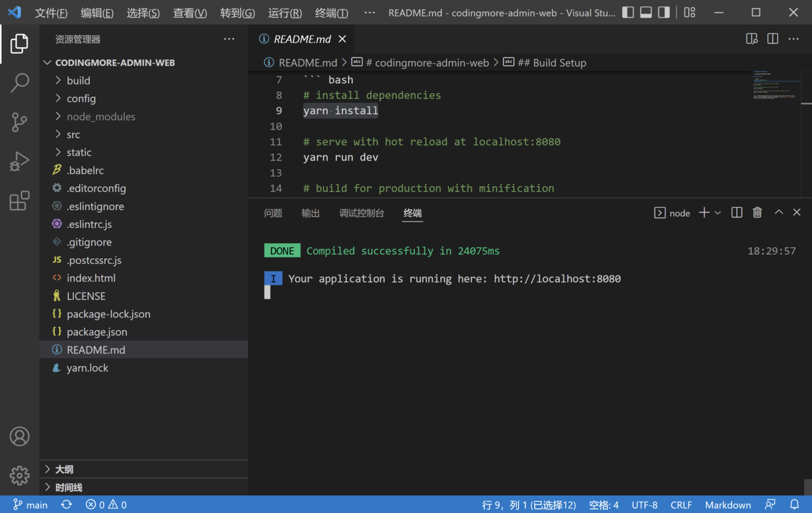Open the Source Control view

coord(20,122)
